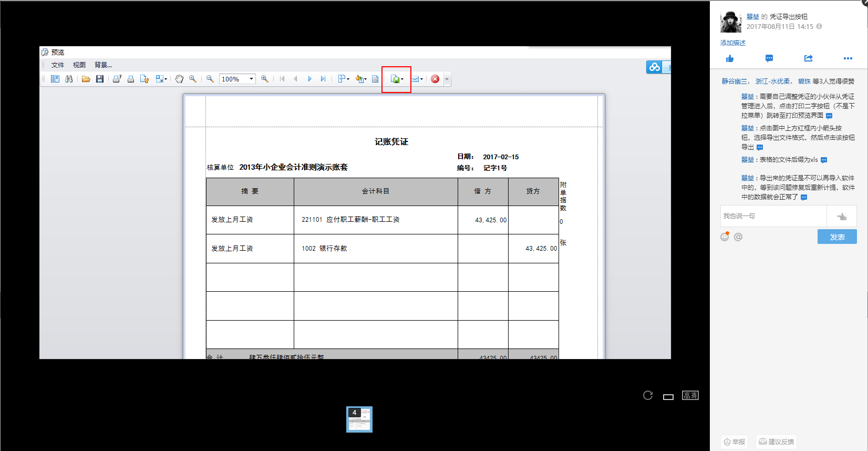The image size is (868, 451).
Task: Click the hand pan tool icon
Action: 179,79
